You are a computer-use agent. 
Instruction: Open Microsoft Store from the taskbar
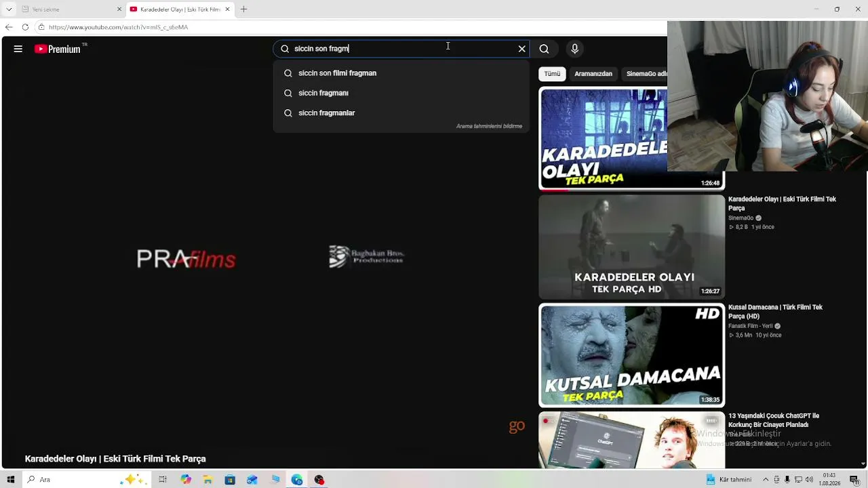tap(230, 480)
